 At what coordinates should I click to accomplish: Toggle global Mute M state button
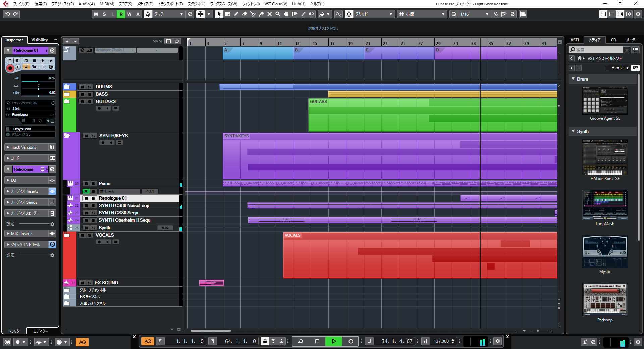(x=96, y=14)
